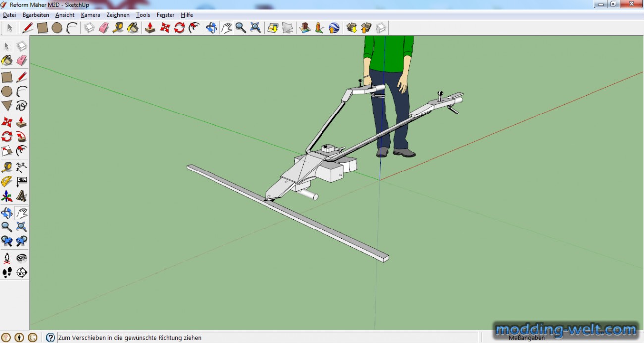Select the Follow Me tool

tap(21, 136)
